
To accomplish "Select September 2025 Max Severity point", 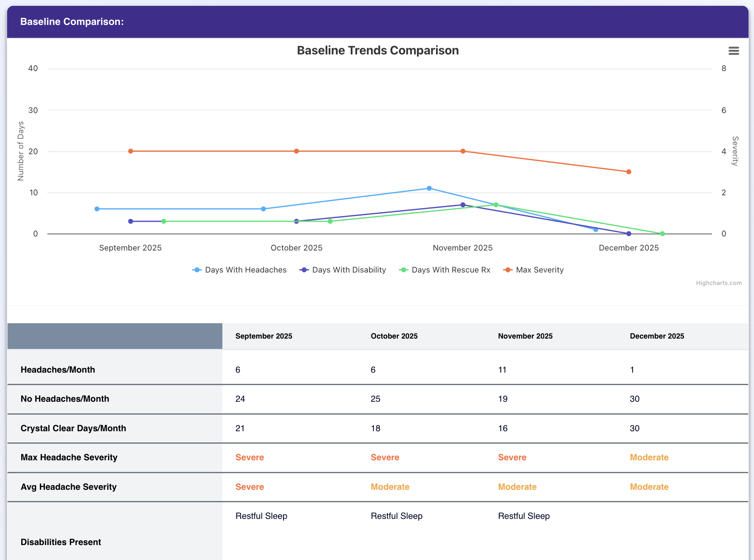I will pyautogui.click(x=131, y=151).
